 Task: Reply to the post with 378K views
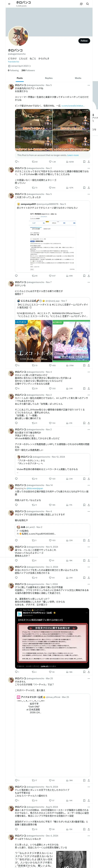(16, 365)
